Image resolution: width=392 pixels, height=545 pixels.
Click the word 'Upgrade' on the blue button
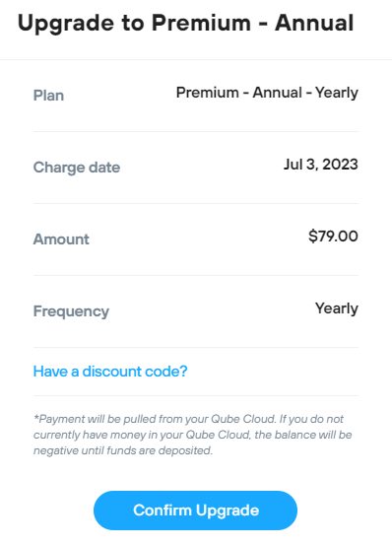tap(228, 511)
